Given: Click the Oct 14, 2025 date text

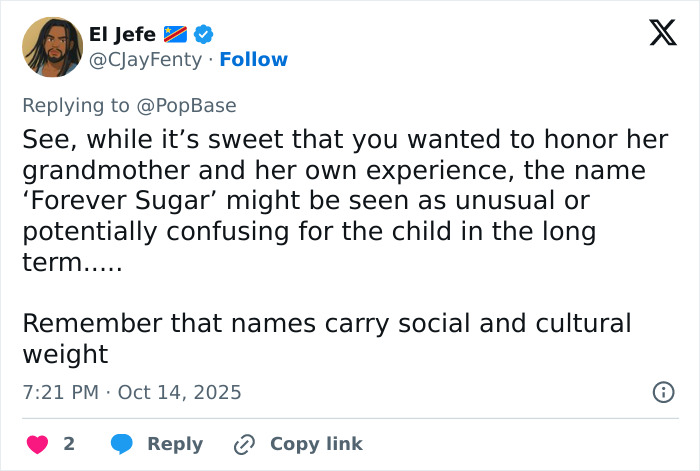Looking at the screenshot, I should point(179,392).
